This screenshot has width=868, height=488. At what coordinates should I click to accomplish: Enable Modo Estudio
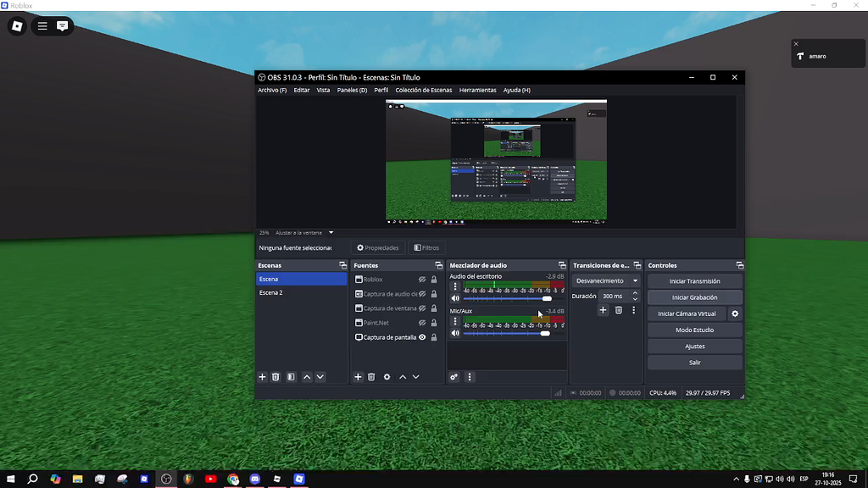(x=695, y=330)
